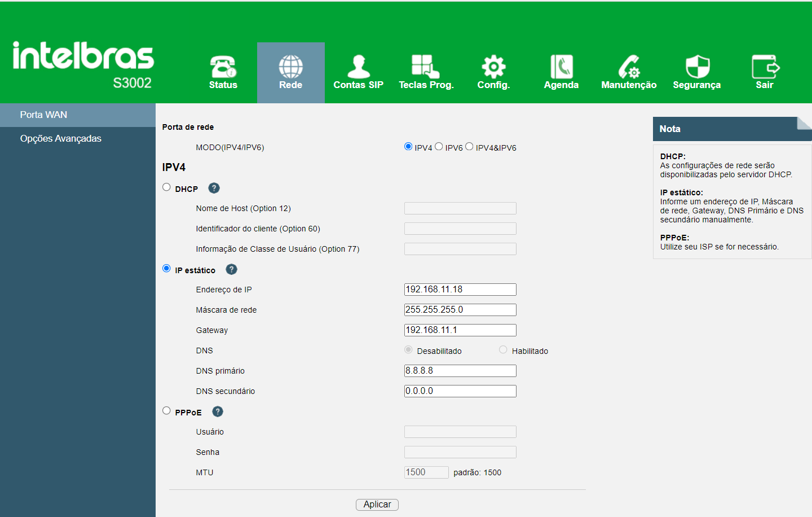Switch to Segurança tab label
The height and width of the screenshot is (517, 812).
(x=697, y=85)
